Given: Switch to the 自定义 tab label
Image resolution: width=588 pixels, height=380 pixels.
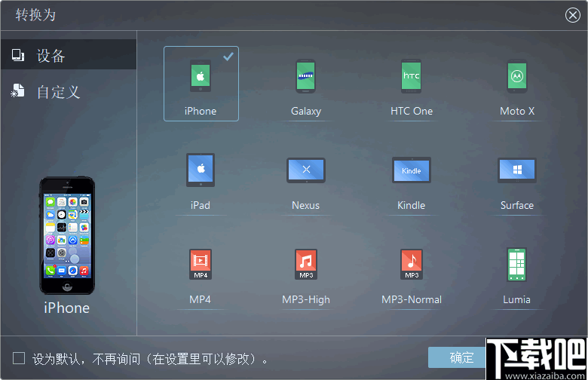Looking at the screenshot, I should pos(59,92).
